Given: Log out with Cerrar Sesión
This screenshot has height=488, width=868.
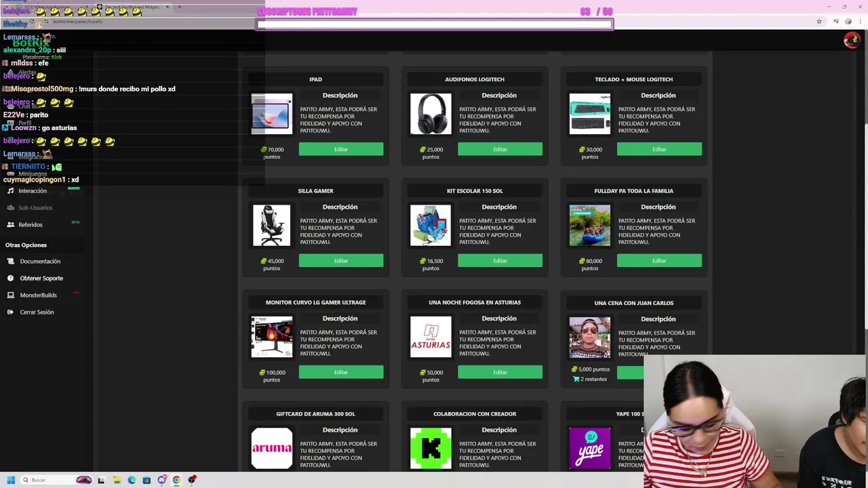Looking at the screenshot, I should [37, 312].
